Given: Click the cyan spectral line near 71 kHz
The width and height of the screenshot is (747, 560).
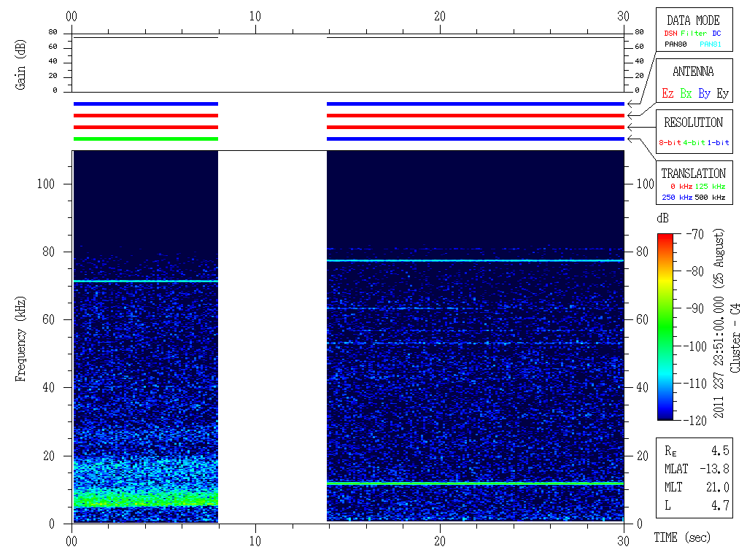Looking at the screenshot, I should click(146, 281).
